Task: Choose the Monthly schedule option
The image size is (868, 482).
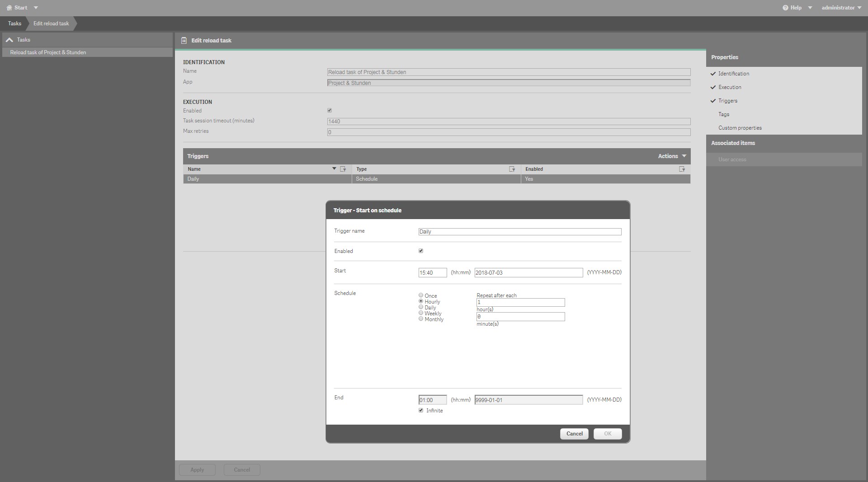Action: 421,318
